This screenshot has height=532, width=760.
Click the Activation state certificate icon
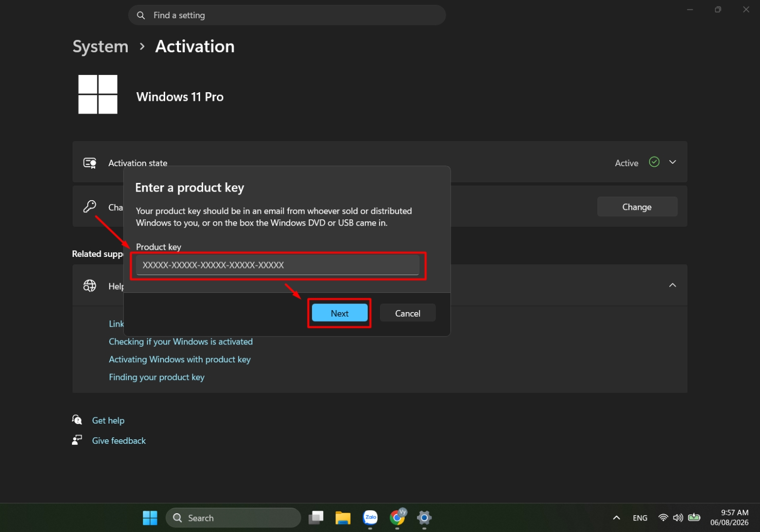[x=90, y=163]
